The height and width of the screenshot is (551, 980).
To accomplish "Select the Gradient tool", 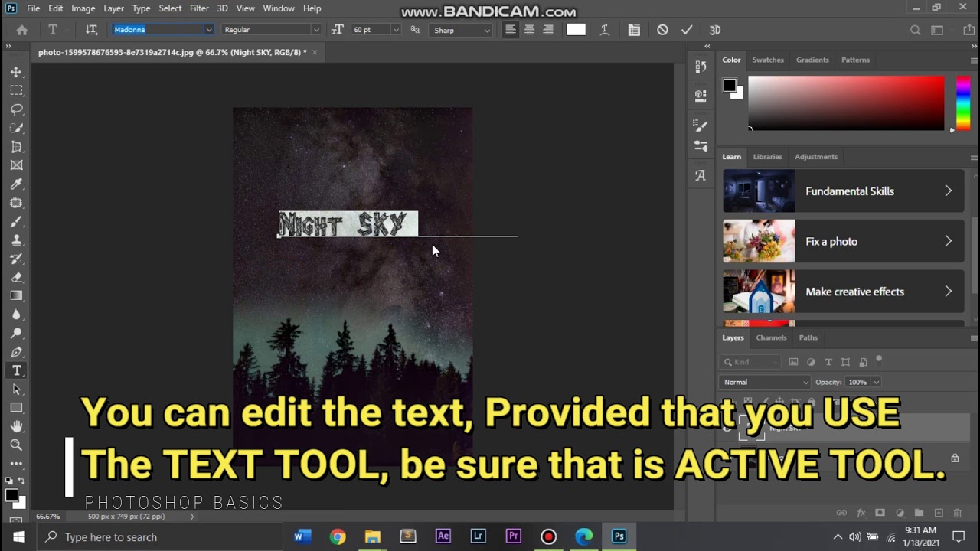I will (x=16, y=295).
